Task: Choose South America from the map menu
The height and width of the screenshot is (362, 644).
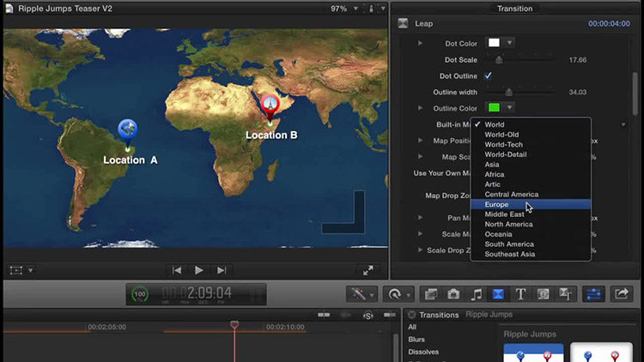Action: click(x=531, y=244)
